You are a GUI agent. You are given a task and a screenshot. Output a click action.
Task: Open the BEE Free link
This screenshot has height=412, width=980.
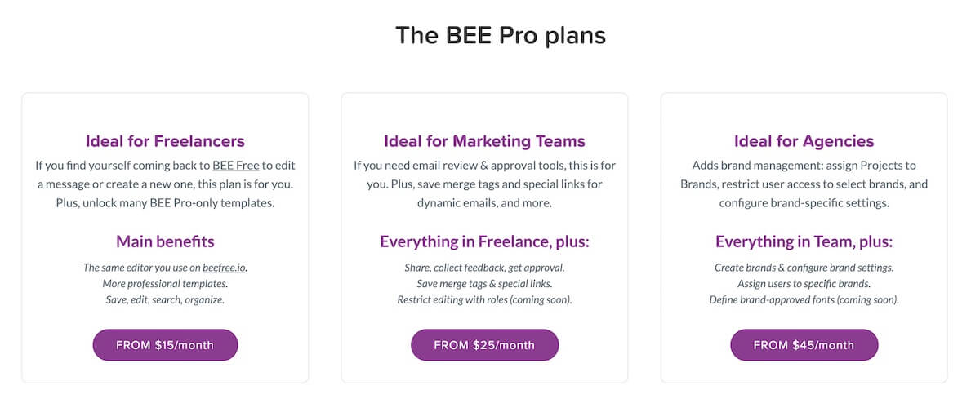pos(235,165)
